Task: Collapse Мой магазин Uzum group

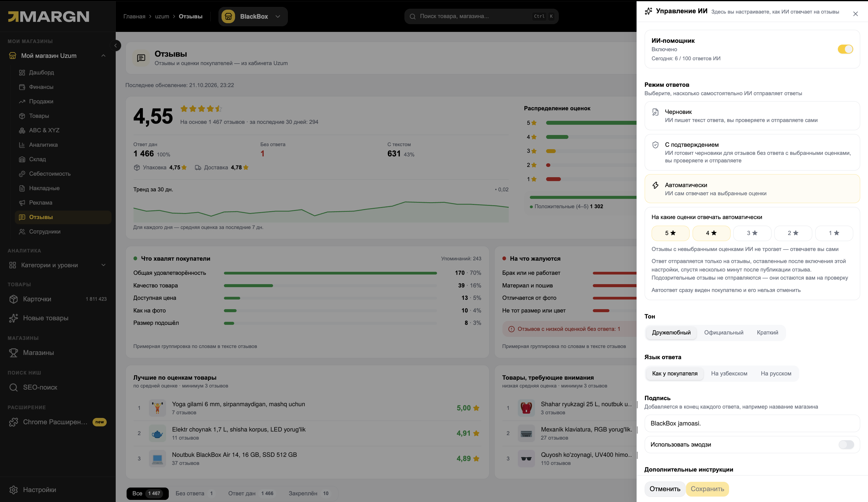Action: (x=58, y=56)
